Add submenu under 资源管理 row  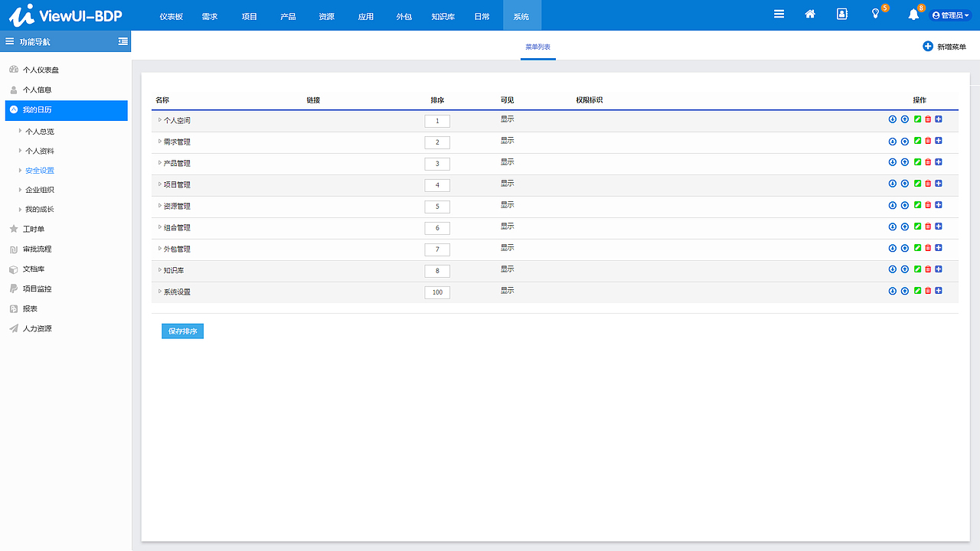(939, 205)
